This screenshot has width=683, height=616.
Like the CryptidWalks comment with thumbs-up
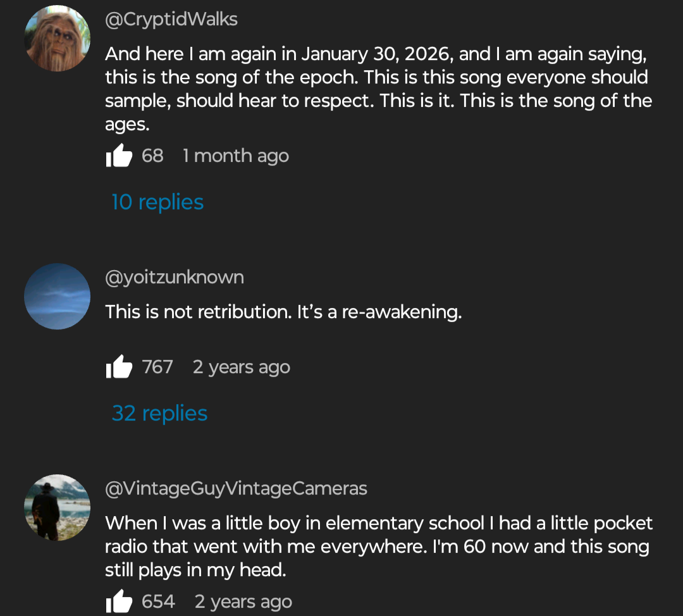pos(119,156)
